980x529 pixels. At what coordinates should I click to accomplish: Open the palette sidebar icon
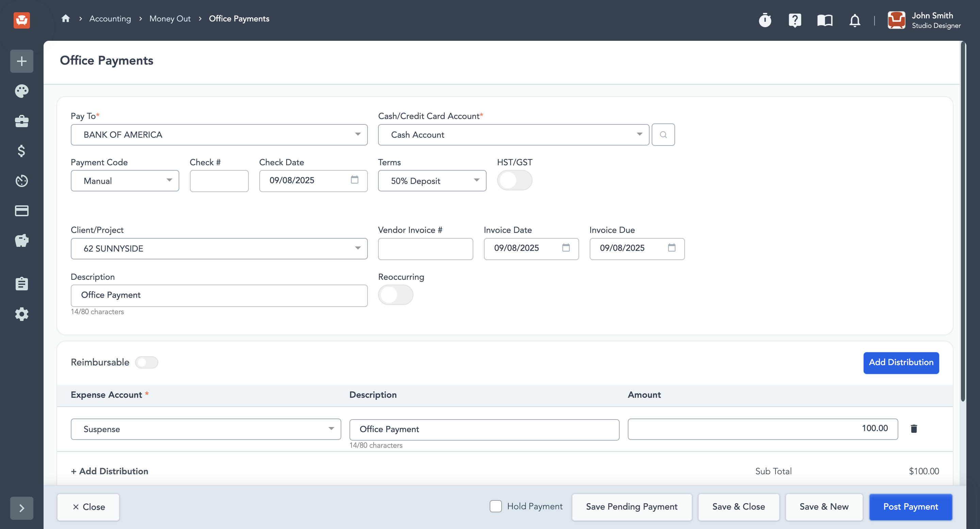(x=22, y=91)
